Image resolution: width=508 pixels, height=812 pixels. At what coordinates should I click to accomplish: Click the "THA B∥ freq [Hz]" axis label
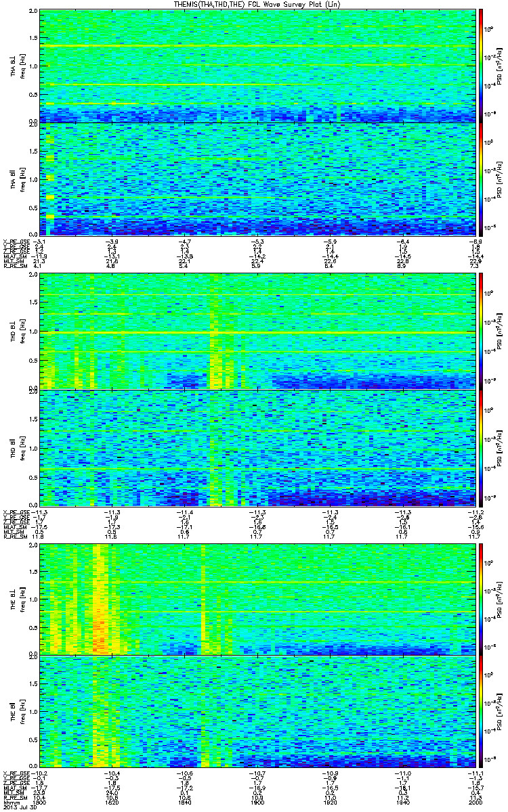pyautogui.click(x=17, y=179)
